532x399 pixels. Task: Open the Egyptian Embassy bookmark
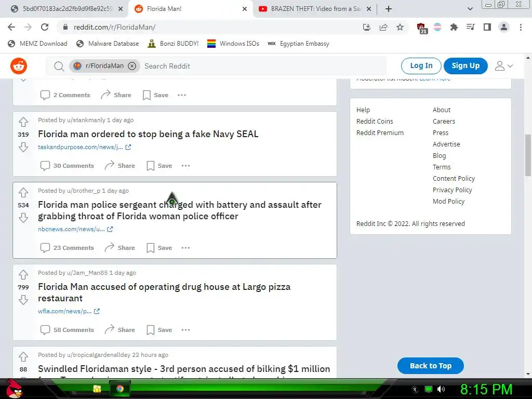click(x=299, y=44)
